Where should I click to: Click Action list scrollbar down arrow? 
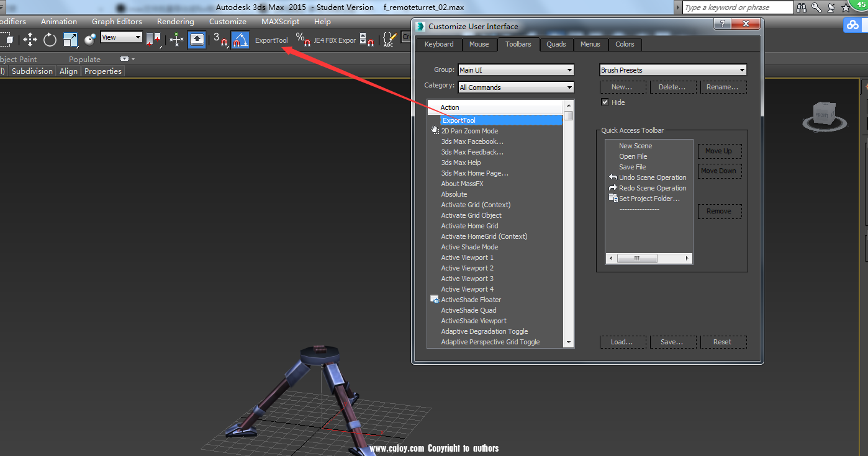[568, 342]
